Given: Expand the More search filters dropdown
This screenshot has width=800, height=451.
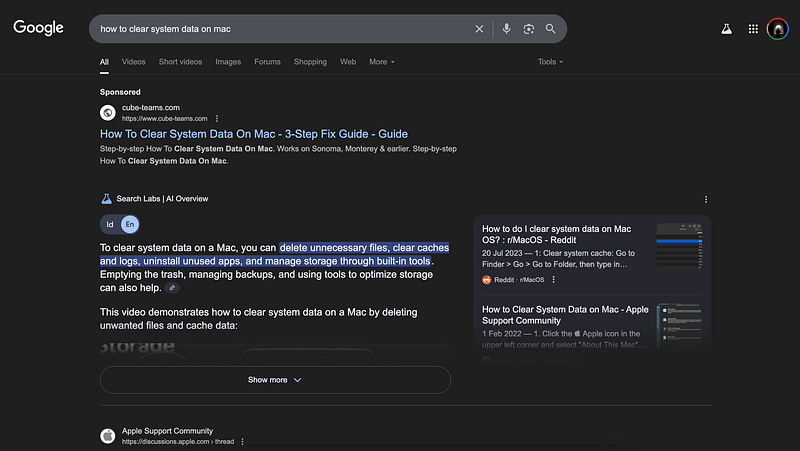Looking at the screenshot, I should pyautogui.click(x=381, y=62).
